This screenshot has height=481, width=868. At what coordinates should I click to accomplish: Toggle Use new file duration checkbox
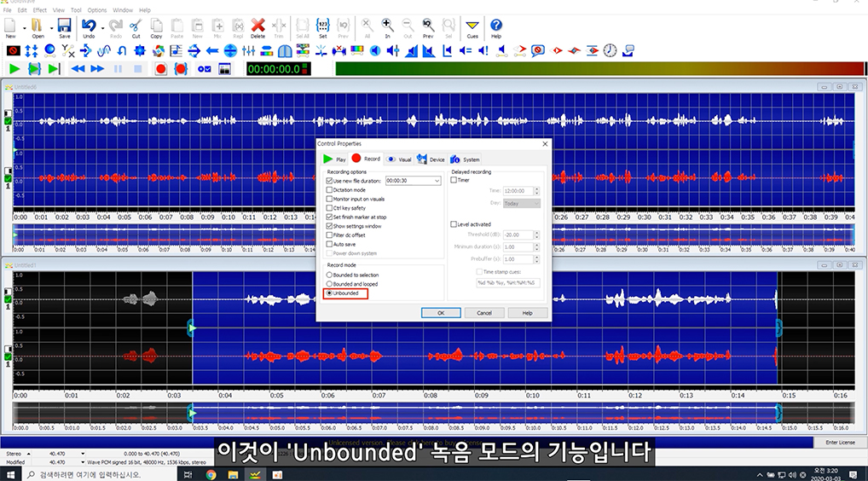(329, 181)
